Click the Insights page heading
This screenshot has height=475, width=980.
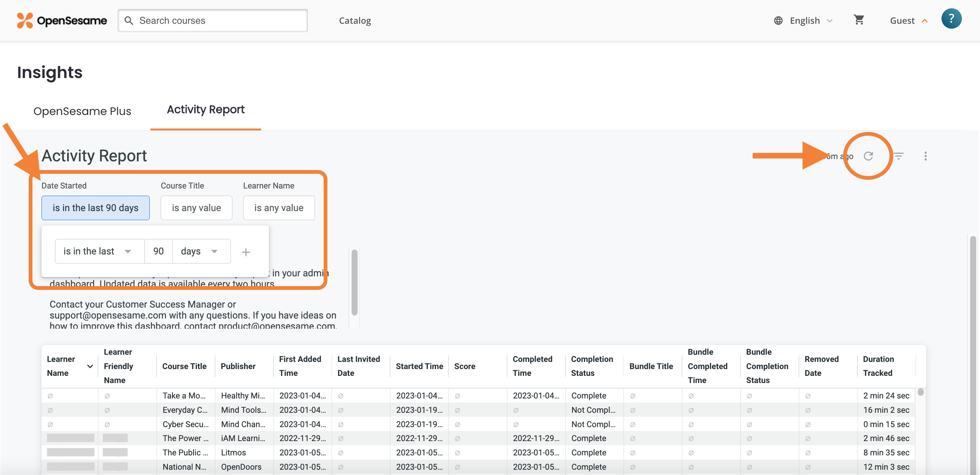(x=50, y=72)
